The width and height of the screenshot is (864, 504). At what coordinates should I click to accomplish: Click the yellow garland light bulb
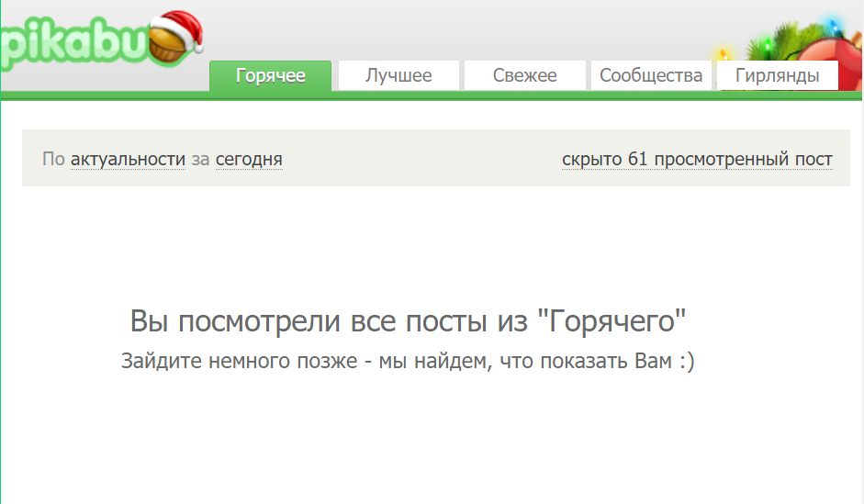pyautogui.click(x=724, y=56)
